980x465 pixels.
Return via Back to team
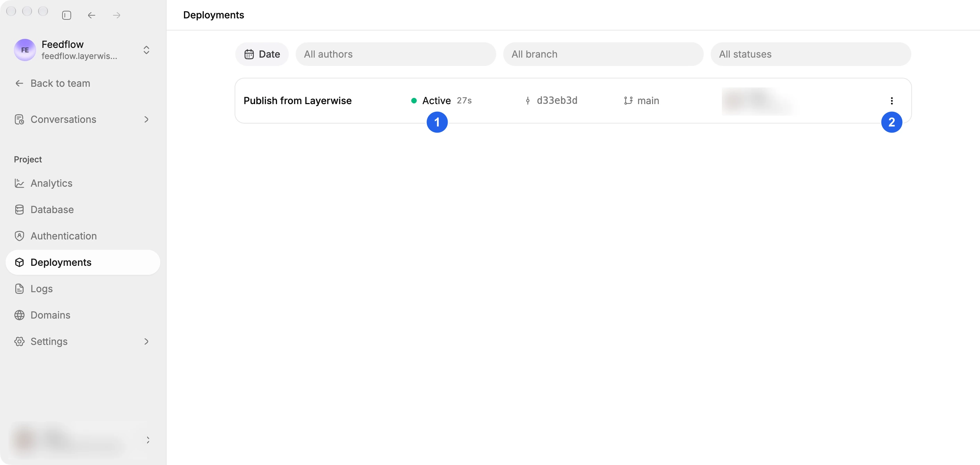tap(52, 83)
